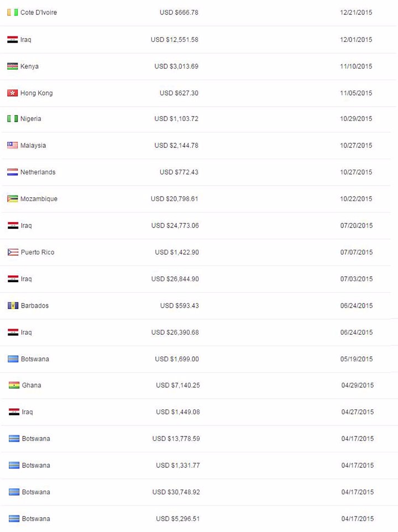Image resolution: width=398 pixels, height=532 pixels.
Task: Click the date 05/19/2015 for Botswana
Action: [356, 359]
